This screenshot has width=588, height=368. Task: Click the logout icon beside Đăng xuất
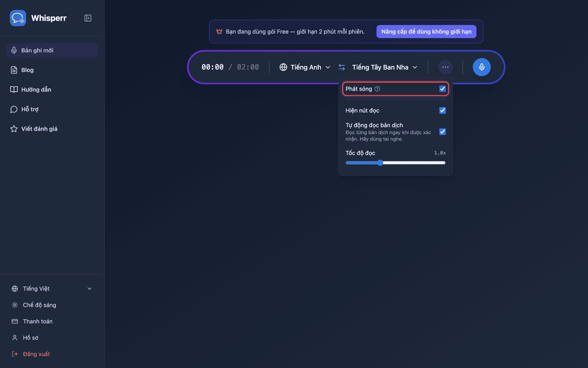coord(15,354)
